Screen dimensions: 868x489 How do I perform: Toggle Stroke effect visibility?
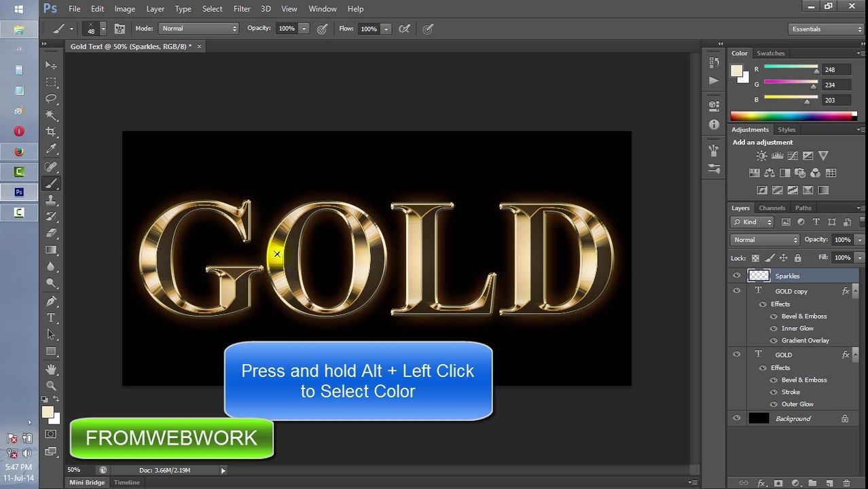(x=774, y=393)
